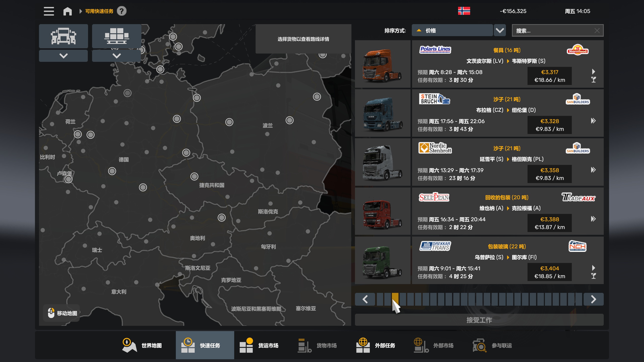
Task: Select the highlighted yellow page marker
Action: 395,299
